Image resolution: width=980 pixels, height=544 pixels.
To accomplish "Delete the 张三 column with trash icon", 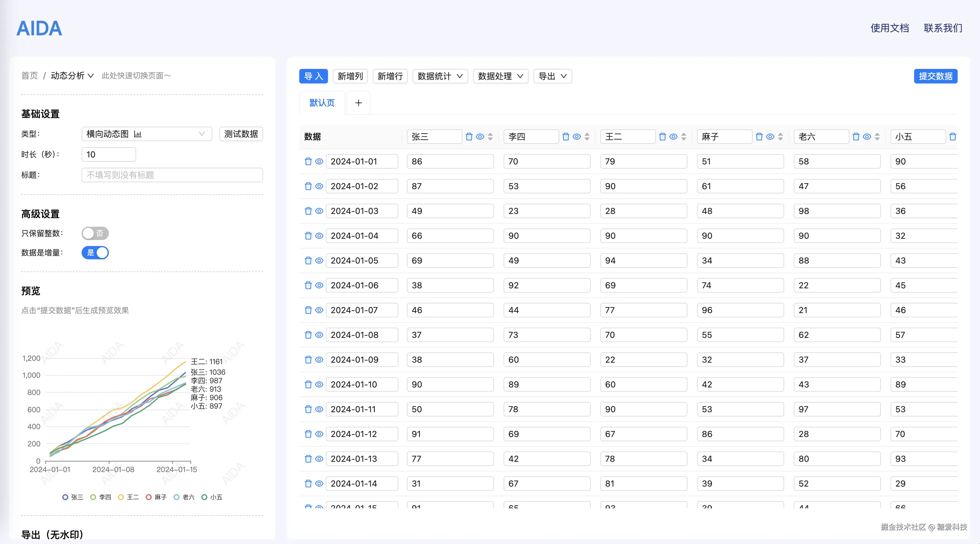I will click(x=469, y=137).
